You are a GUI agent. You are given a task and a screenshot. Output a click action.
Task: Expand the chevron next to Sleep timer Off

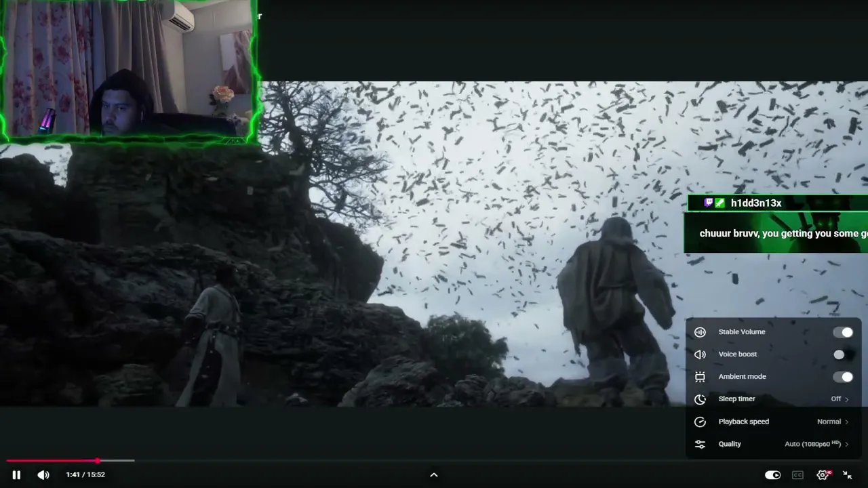point(847,399)
